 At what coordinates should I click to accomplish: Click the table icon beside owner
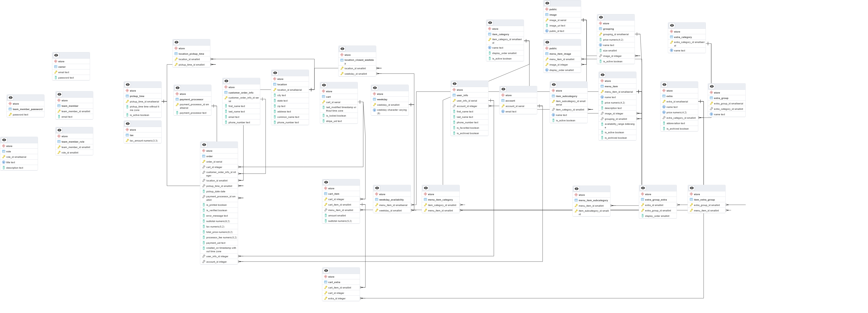pos(56,67)
